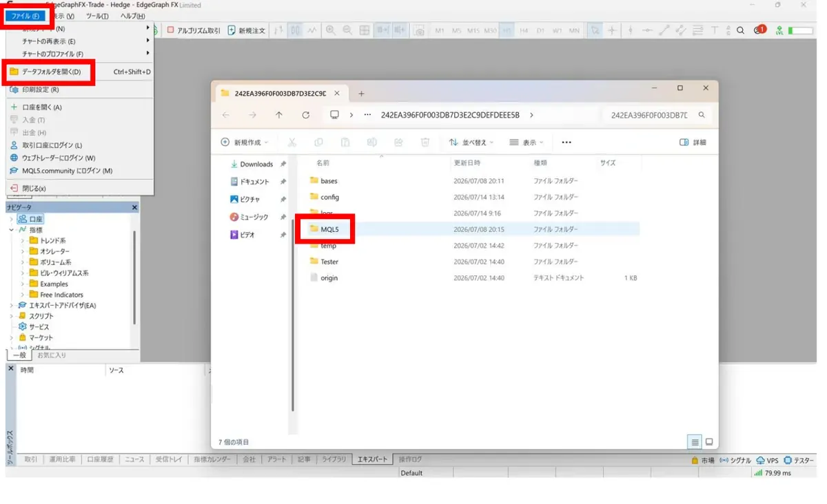The height and width of the screenshot is (504, 827).
Task: Switch to 操作ログ toolbox tab
Action: click(x=410, y=459)
